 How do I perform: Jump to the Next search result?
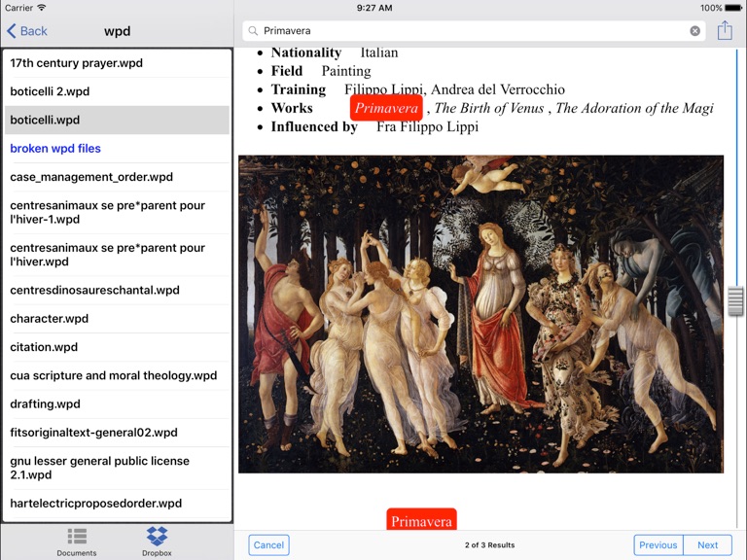tap(707, 544)
